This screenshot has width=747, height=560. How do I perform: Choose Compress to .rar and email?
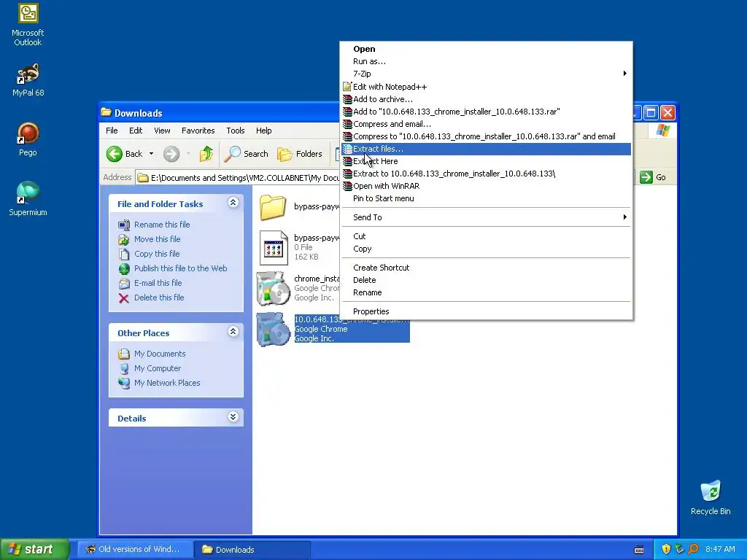[x=487, y=136]
